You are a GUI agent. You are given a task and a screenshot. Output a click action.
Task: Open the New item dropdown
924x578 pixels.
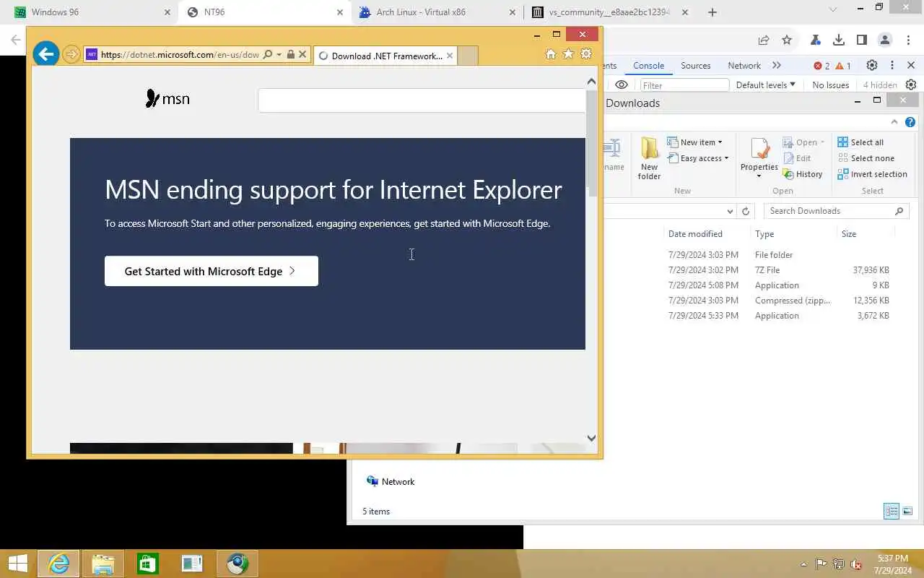pos(694,142)
